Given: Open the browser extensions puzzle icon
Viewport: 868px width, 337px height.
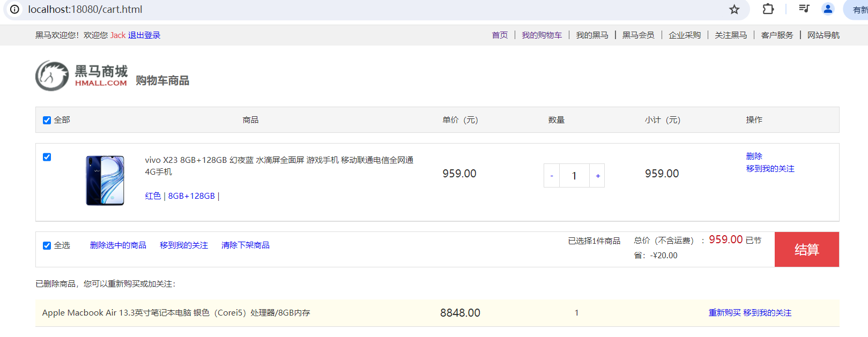Looking at the screenshot, I should point(768,9).
